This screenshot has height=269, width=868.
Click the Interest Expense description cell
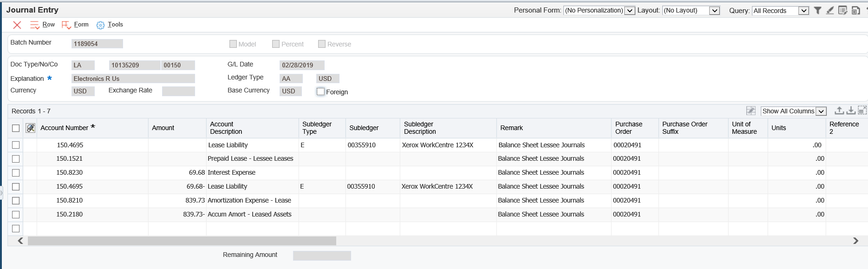(x=253, y=172)
